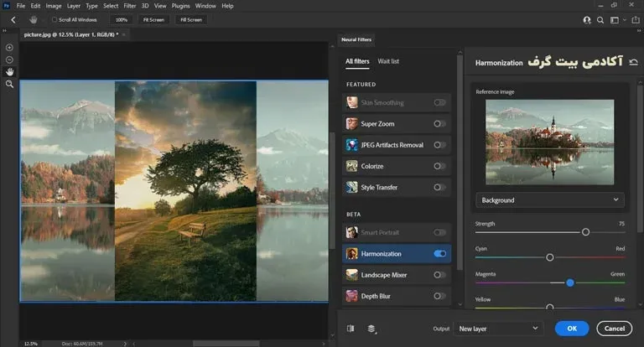Enable the Style Transfer switch
The image size is (644, 347).
coord(439,187)
